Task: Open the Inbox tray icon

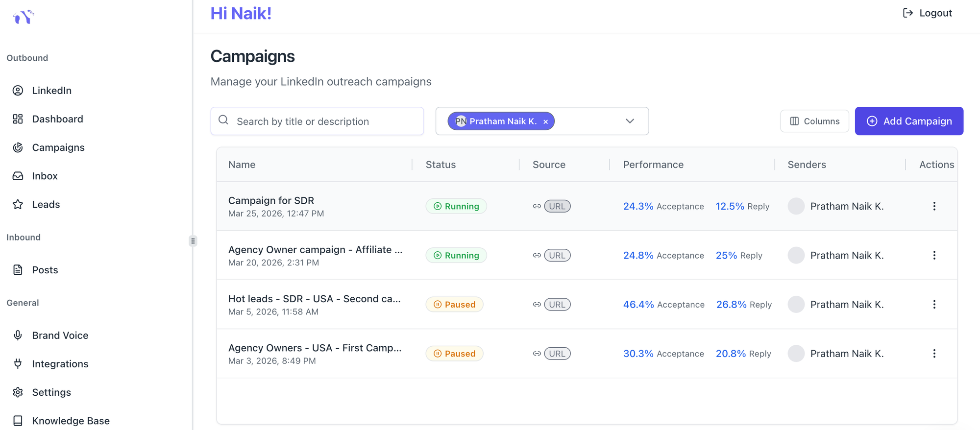Action: tap(18, 176)
